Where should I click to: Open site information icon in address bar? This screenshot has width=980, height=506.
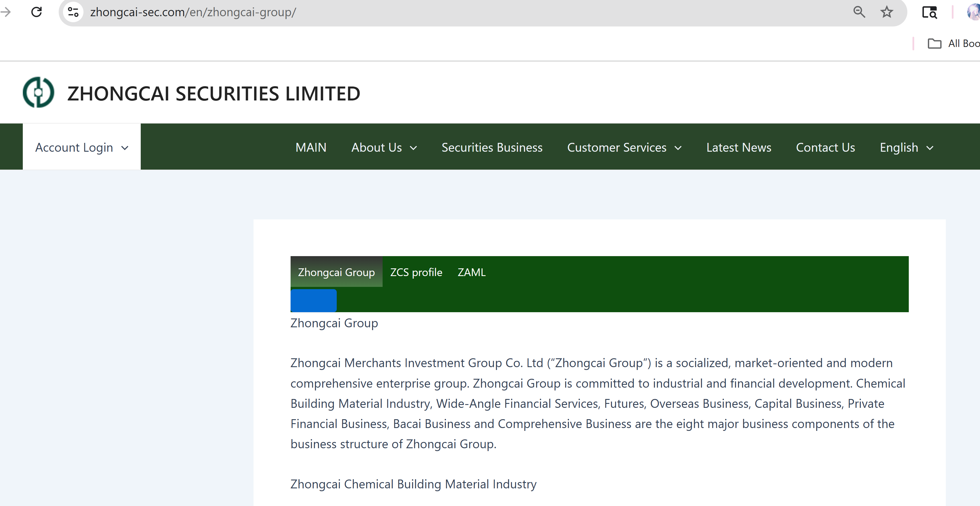click(x=73, y=12)
